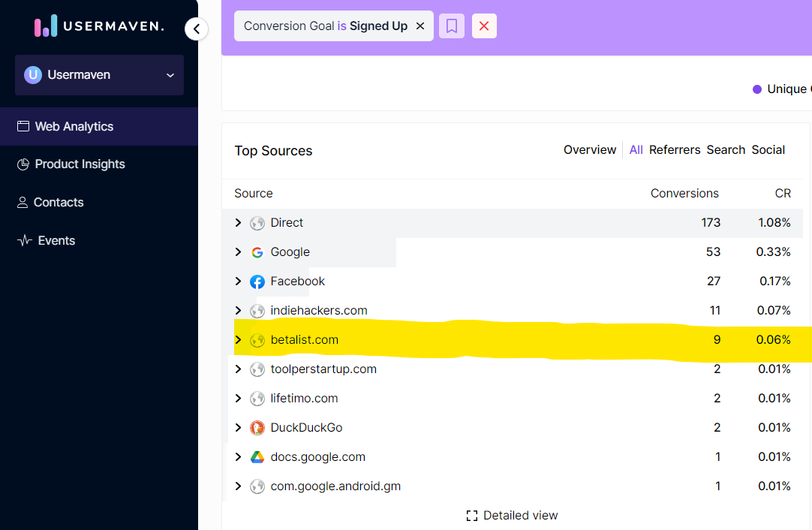Click the Usermaven logo

(x=99, y=26)
